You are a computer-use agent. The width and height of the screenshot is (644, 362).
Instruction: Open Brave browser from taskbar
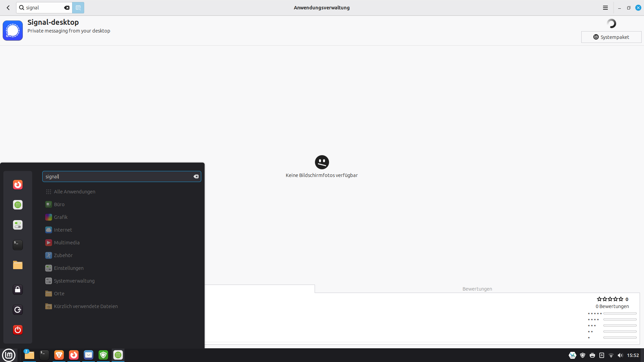tap(59, 355)
